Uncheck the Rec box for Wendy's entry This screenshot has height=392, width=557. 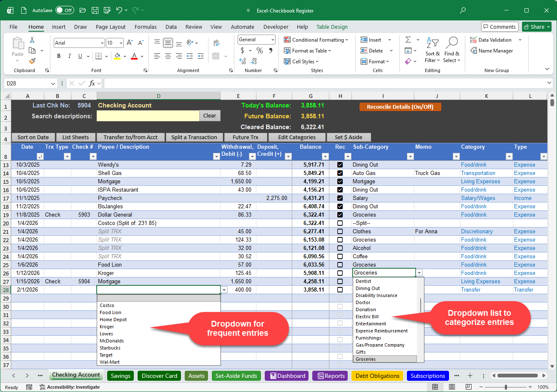click(x=340, y=165)
